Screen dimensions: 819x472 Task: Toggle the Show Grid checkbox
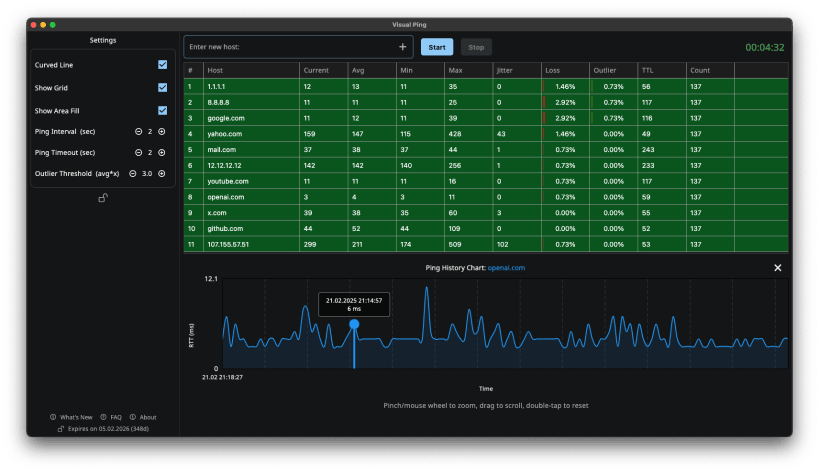162,88
